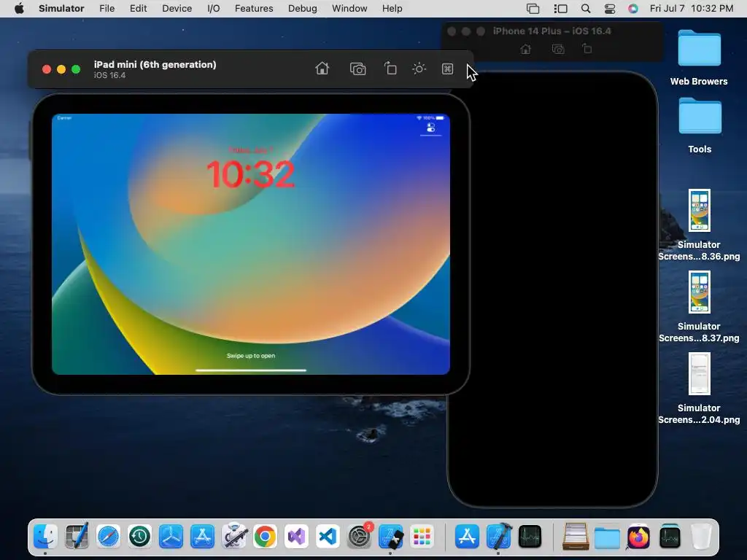The width and height of the screenshot is (747, 560).
Task: Minimize the iPad mini simulator window
Action: (61, 69)
